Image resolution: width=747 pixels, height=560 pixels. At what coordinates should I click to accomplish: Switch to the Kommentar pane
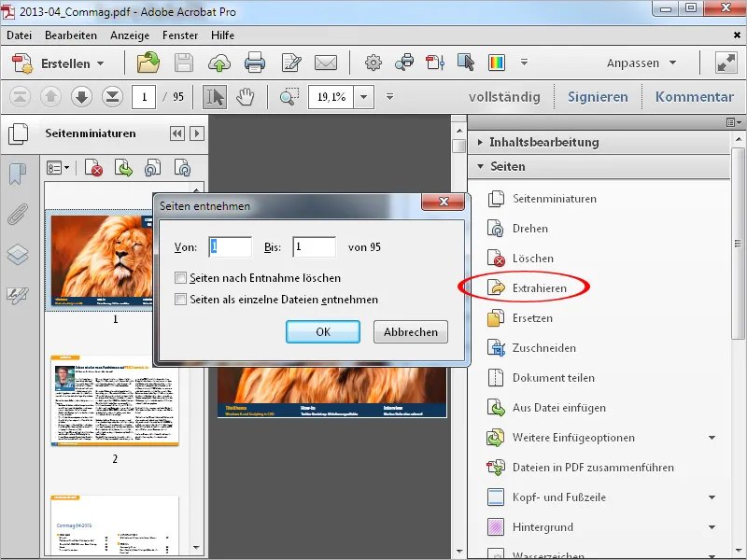pyautogui.click(x=694, y=97)
